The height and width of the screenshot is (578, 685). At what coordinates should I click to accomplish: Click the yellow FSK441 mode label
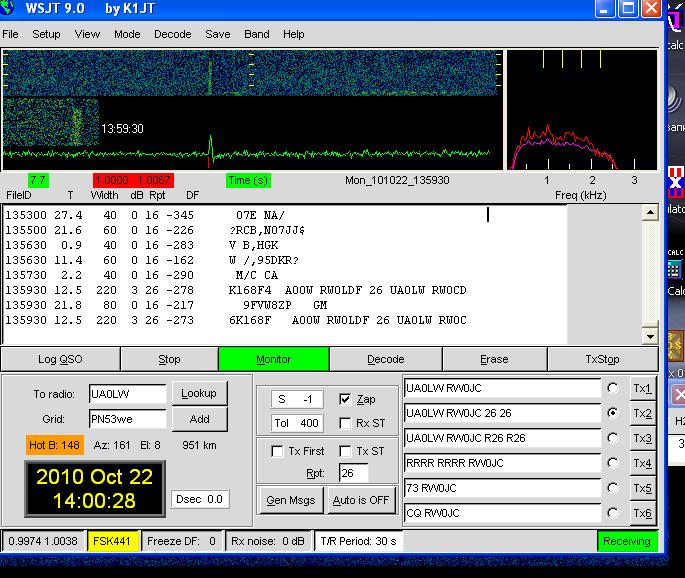pyautogui.click(x=112, y=541)
